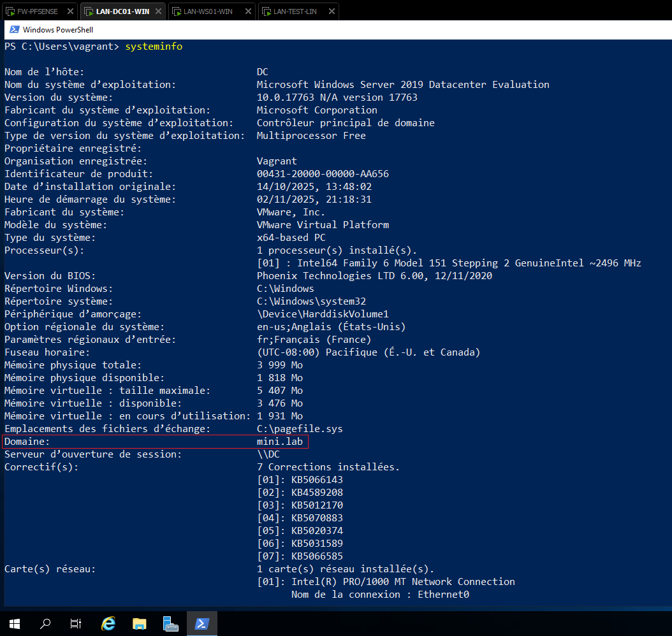This screenshot has width=672, height=636.
Task: Open Server Manager from taskbar
Action: [x=171, y=624]
